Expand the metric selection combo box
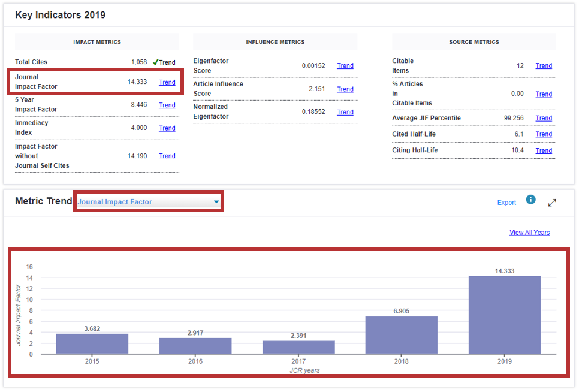579x392 pixels. click(148, 201)
